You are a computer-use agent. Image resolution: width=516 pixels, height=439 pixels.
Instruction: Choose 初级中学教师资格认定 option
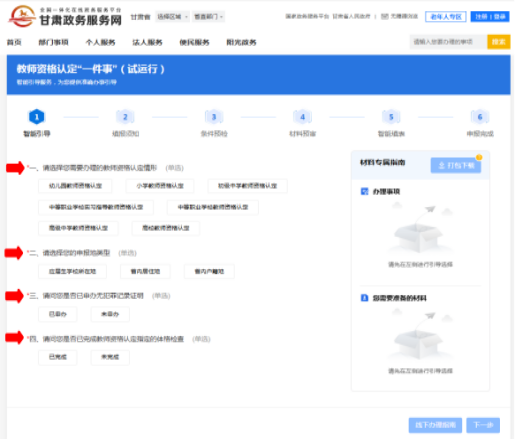[x=247, y=186]
